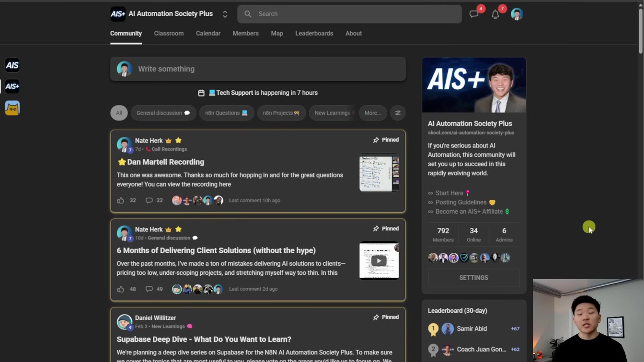Screen dimensions: 644x362
Task: Expand the More... categories dropdown
Action: click(373, 113)
